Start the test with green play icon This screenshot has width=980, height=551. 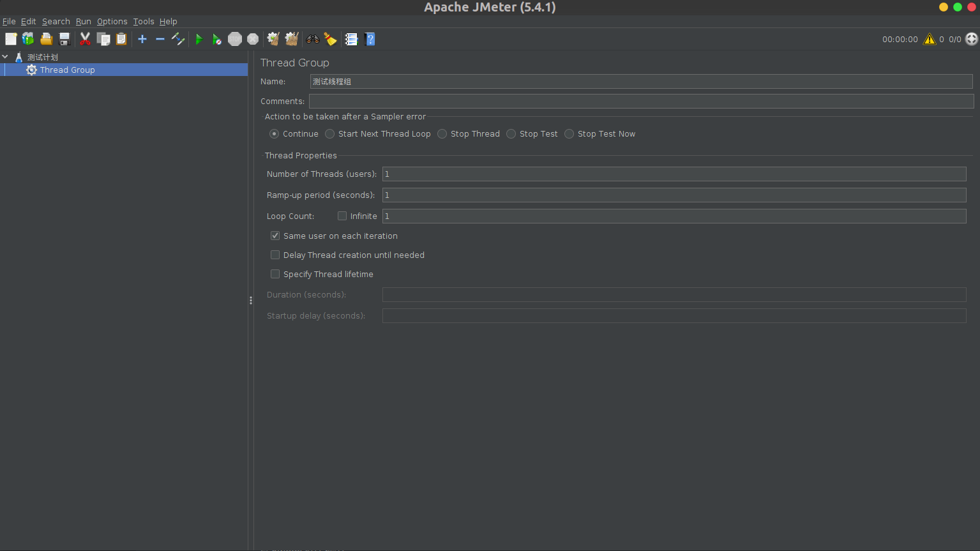click(199, 39)
